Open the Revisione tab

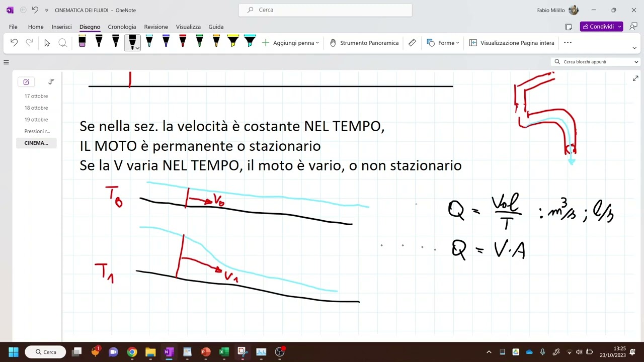156,27
